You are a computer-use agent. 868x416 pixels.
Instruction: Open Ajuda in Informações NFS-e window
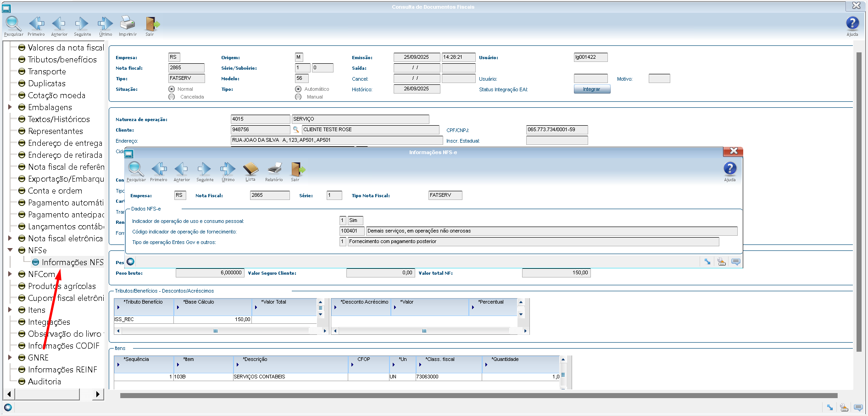point(729,172)
